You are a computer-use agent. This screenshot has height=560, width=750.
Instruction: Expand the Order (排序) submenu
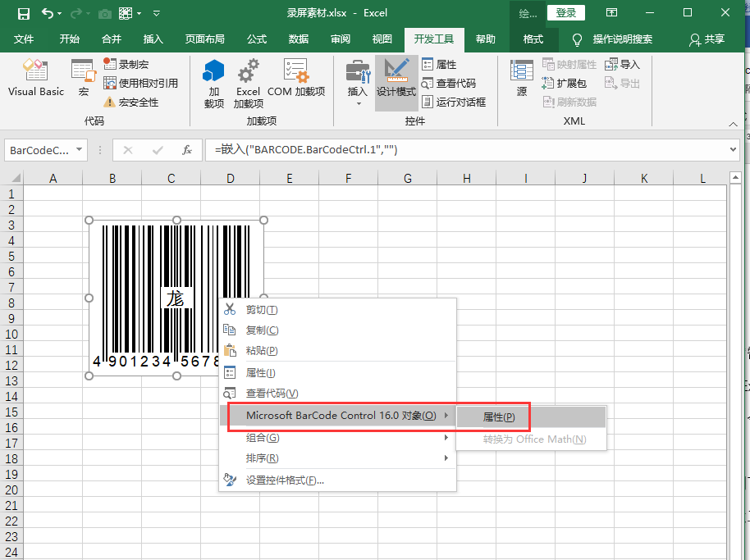click(x=337, y=458)
